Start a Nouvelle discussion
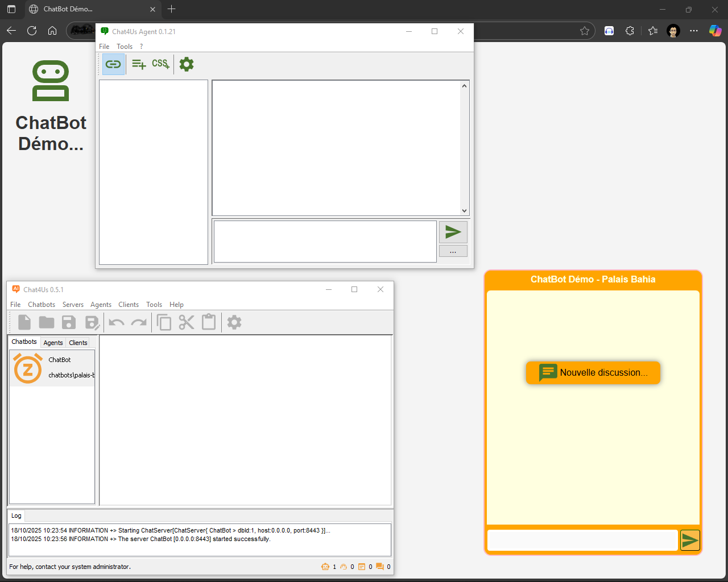This screenshot has height=582, width=728. click(593, 373)
